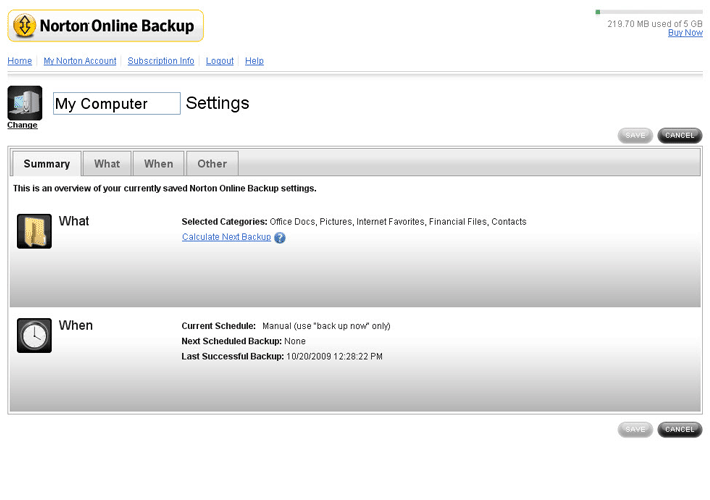The height and width of the screenshot is (500, 710).
Task: Click the What folder icon
Action: click(x=34, y=231)
